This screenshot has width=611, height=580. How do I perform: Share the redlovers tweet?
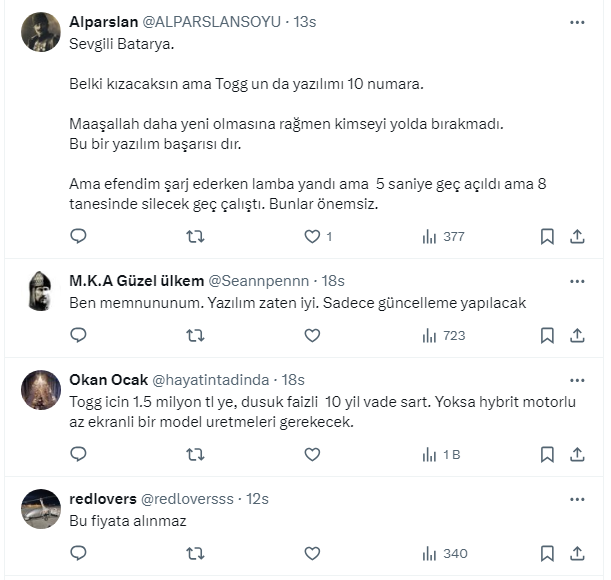coord(577,553)
